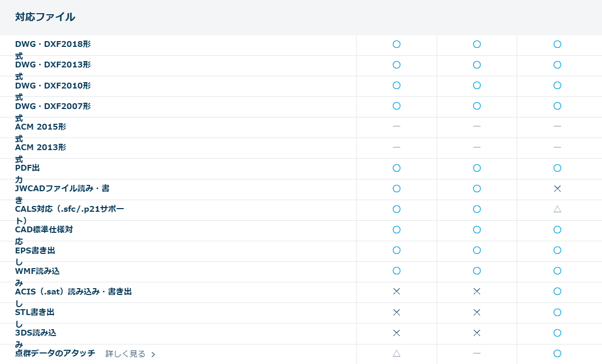Click first-column dash in ACM 2015形式 row
The width and height of the screenshot is (602, 364).
click(x=397, y=126)
